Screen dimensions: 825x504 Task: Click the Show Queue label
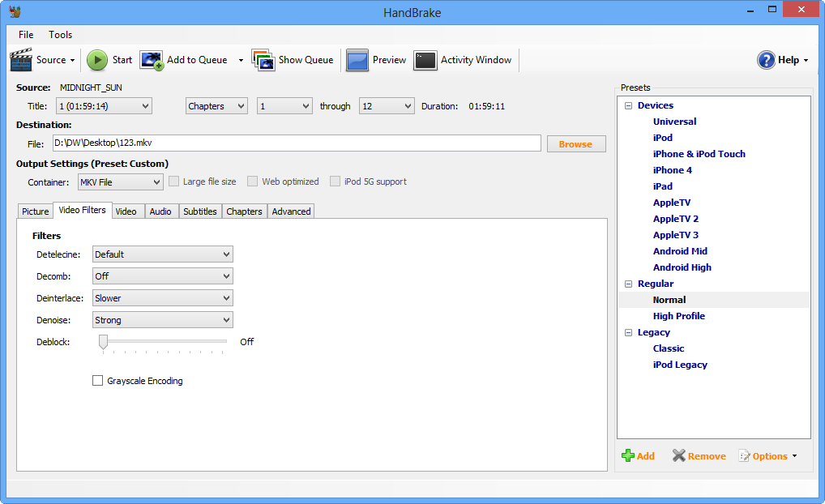[x=306, y=60]
